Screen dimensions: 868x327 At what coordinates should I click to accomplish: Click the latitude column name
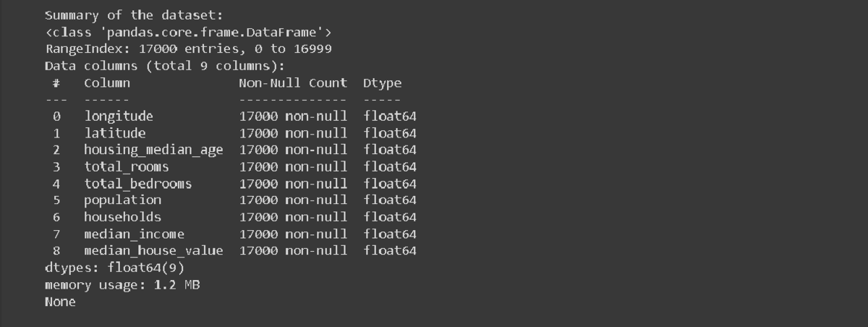point(115,133)
